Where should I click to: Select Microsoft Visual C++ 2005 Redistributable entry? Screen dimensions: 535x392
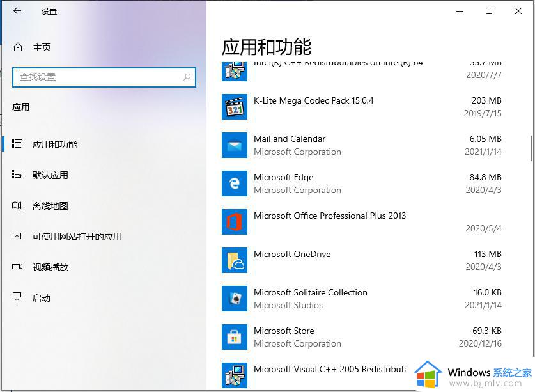tap(330, 369)
